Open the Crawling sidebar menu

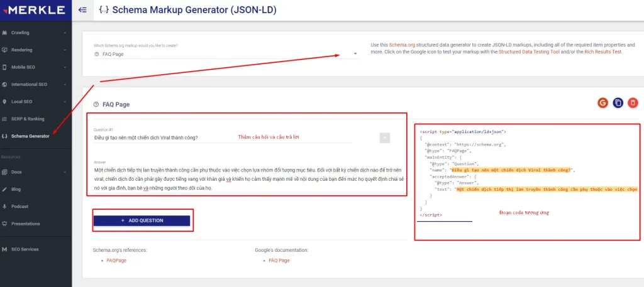click(x=36, y=33)
